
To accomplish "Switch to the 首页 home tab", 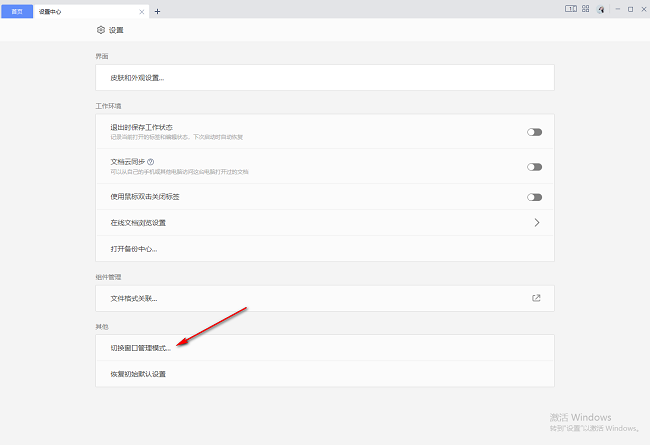I will tap(17, 12).
